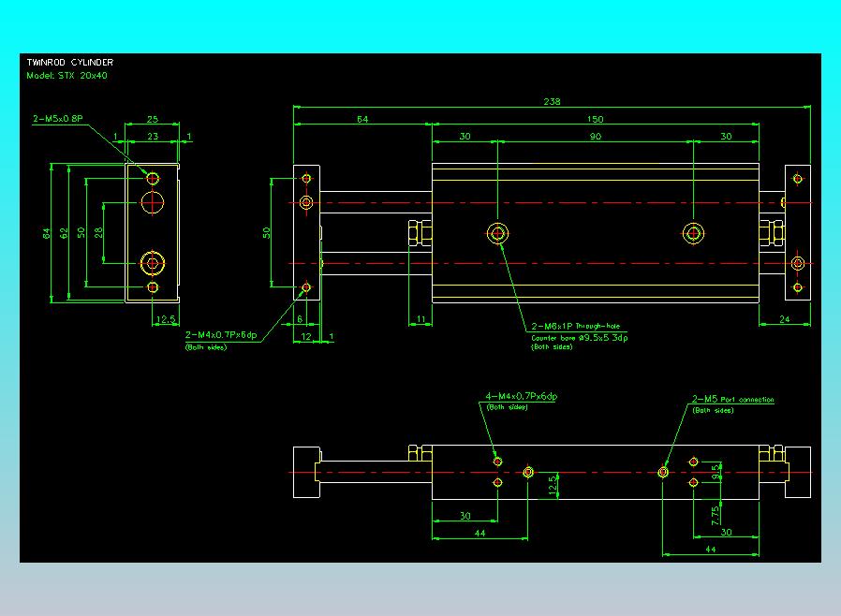This screenshot has width=841, height=616.
Task: Select the 9.5 vertical dimension in bottom view
Action: [x=715, y=472]
